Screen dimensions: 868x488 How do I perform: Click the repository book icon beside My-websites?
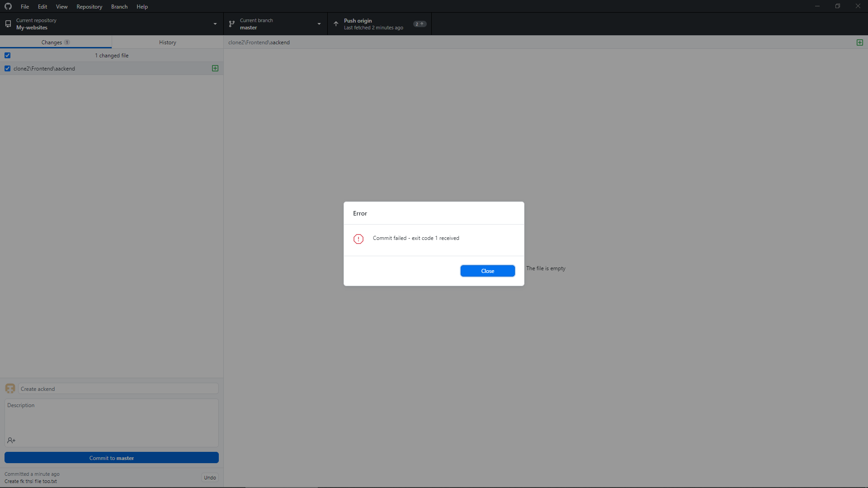pos(8,23)
